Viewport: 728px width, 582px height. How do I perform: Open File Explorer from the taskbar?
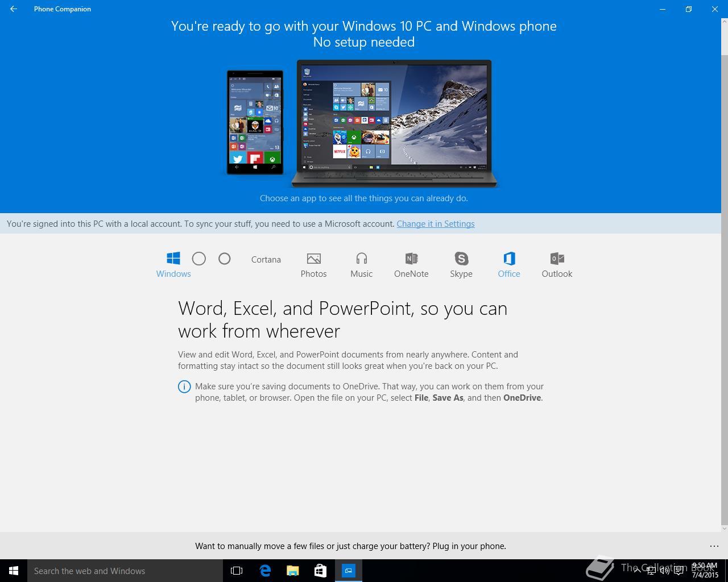pos(292,571)
